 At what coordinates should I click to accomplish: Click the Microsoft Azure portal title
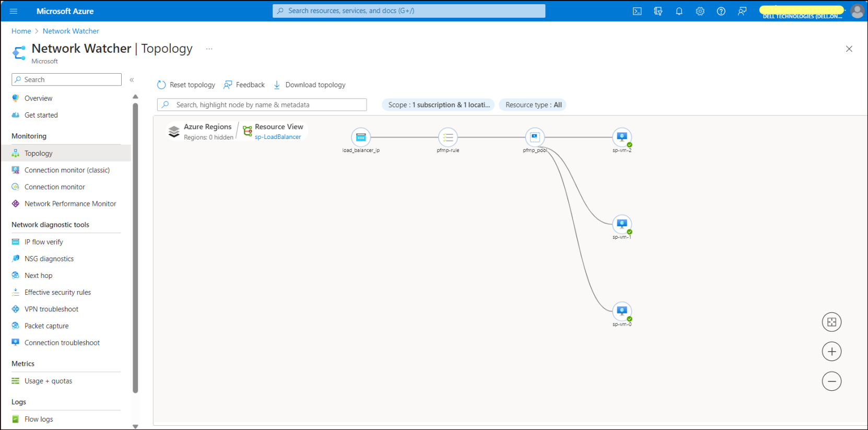coord(65,11)
